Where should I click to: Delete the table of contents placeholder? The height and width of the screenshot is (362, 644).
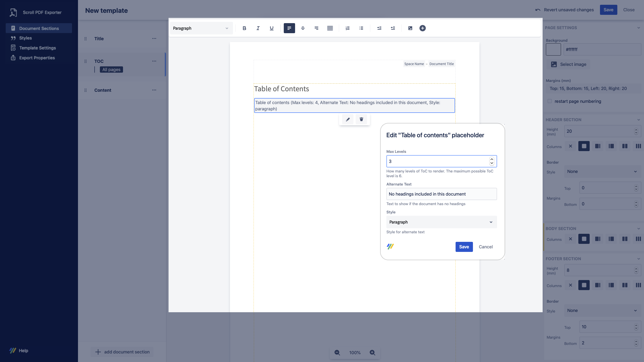pyautogui.click(x=361, y=119)
